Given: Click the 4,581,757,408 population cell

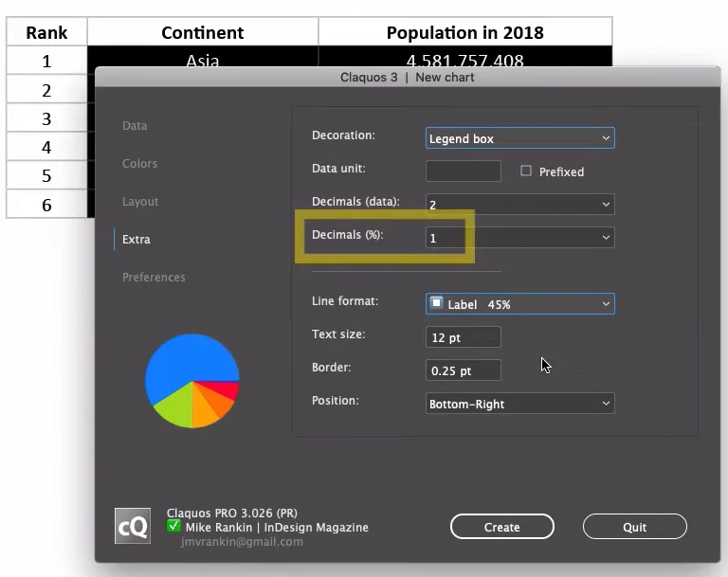Looking at the screenshot, I should (x=464, y=57).
